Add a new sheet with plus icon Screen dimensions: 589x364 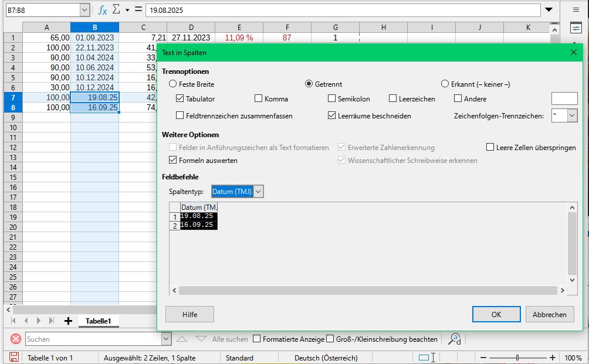coord(68,321)
